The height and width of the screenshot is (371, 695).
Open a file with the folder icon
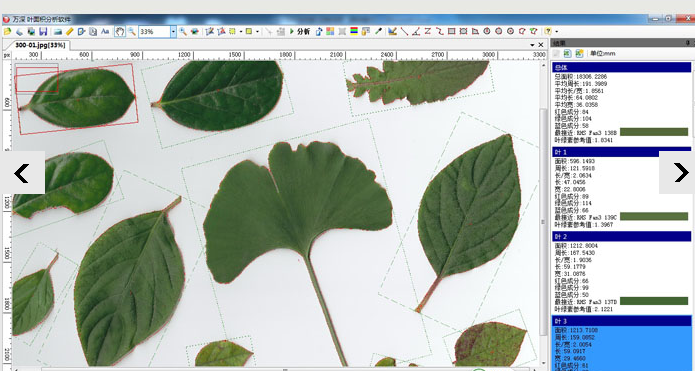7,31
